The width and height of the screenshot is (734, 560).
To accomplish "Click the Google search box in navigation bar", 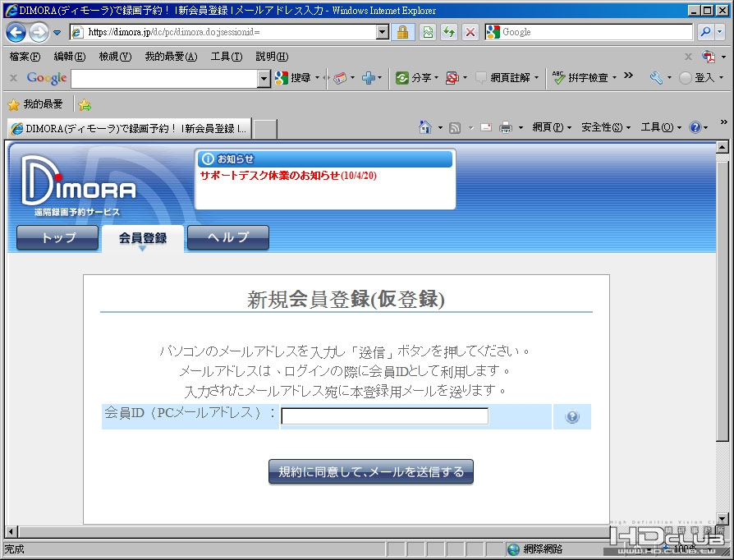I will [x=596, y=32].
